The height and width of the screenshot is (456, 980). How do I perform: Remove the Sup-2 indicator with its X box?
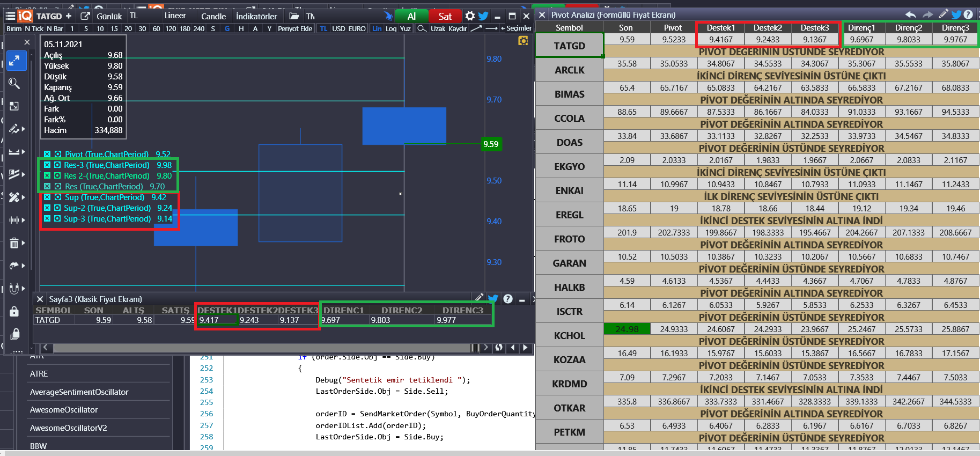(47, 208)
